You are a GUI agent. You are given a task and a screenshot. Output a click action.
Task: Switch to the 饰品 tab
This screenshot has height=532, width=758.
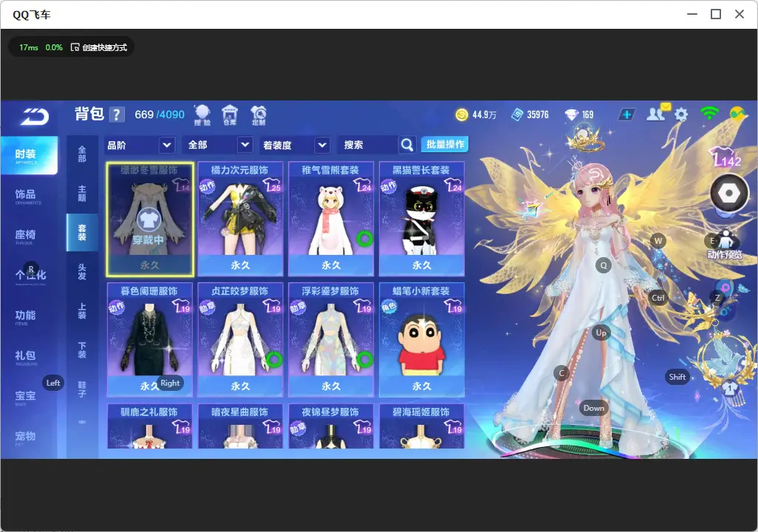29,195
